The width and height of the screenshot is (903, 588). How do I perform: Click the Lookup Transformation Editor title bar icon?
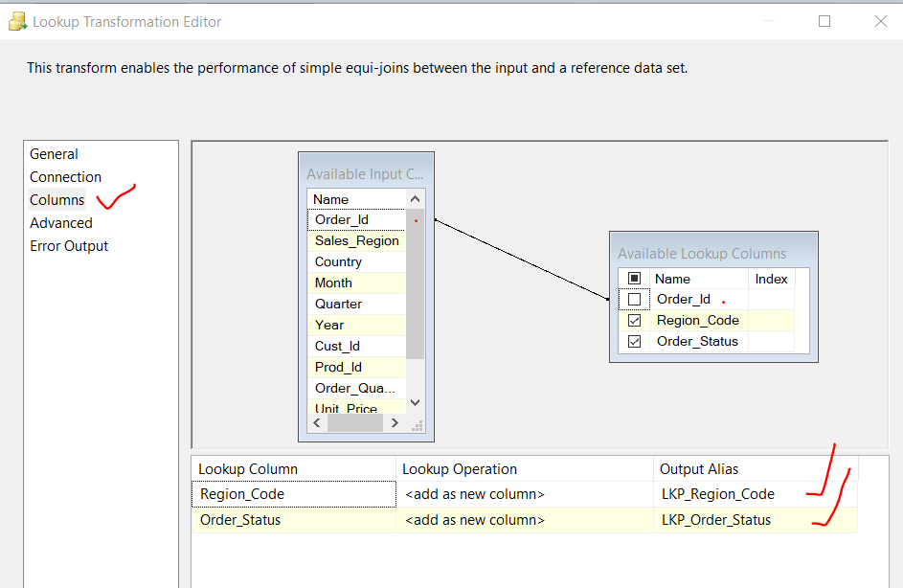click(x=17, y=20)
